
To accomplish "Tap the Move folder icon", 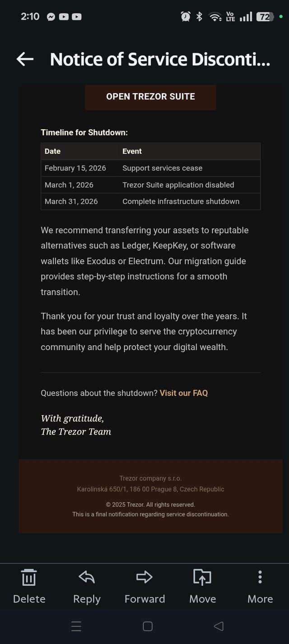I will coord(202,577).
